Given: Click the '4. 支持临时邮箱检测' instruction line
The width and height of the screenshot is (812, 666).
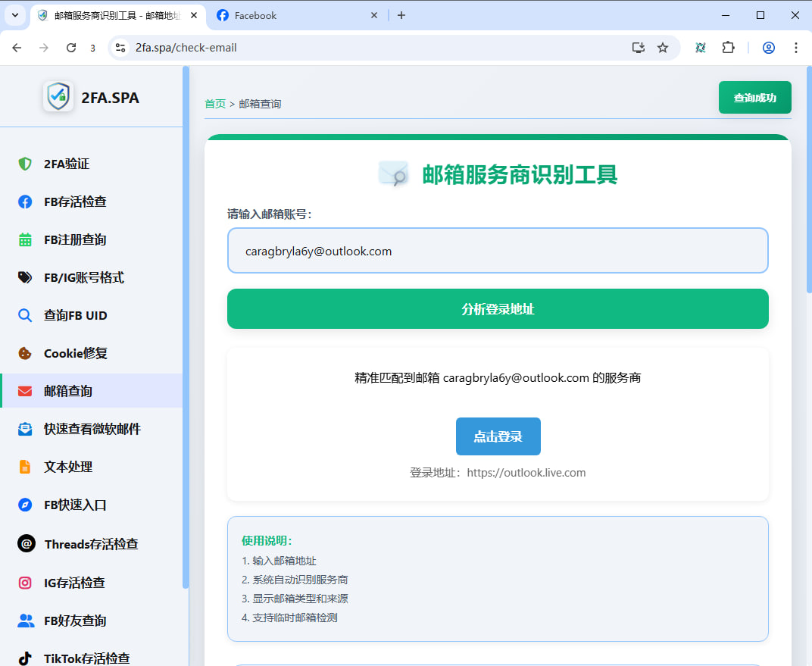Looking at the screenshot, I should pos(289,618).
